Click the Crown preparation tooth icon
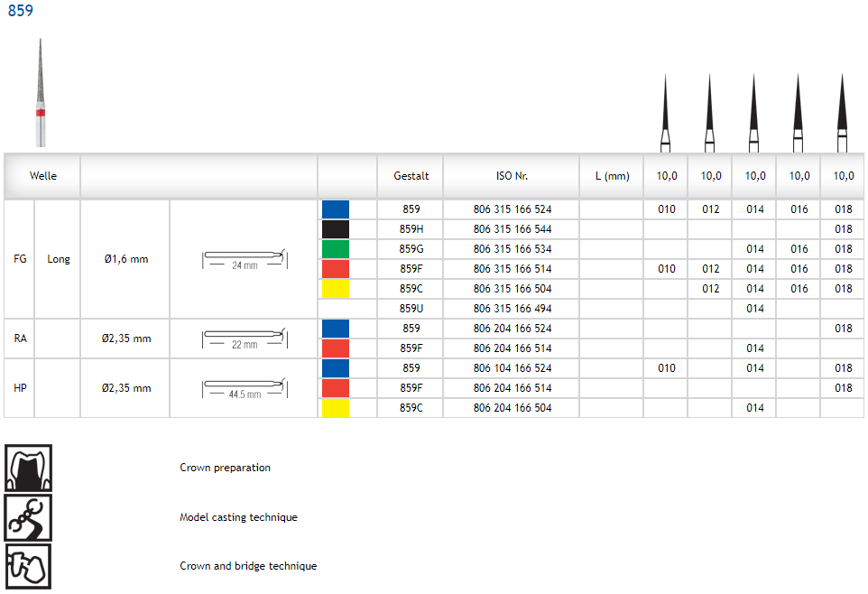868x594 pixels. pyautogui.click(x=28, y=468)
